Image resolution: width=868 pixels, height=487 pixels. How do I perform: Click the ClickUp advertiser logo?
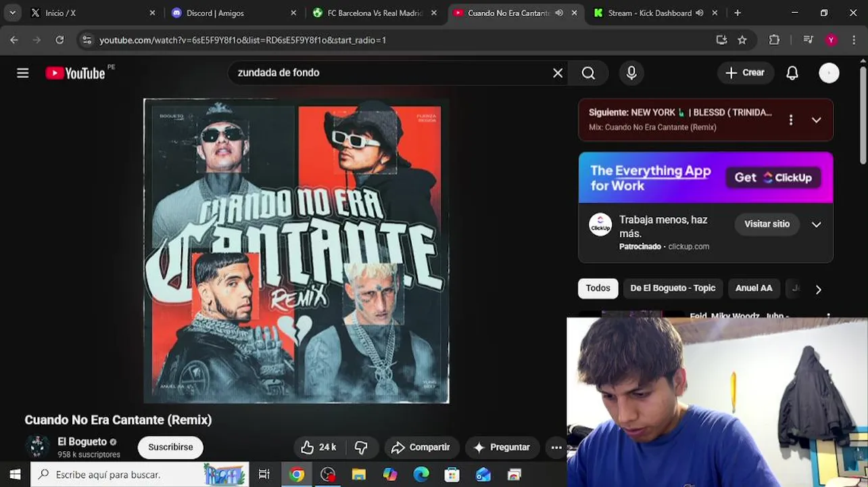600,225
